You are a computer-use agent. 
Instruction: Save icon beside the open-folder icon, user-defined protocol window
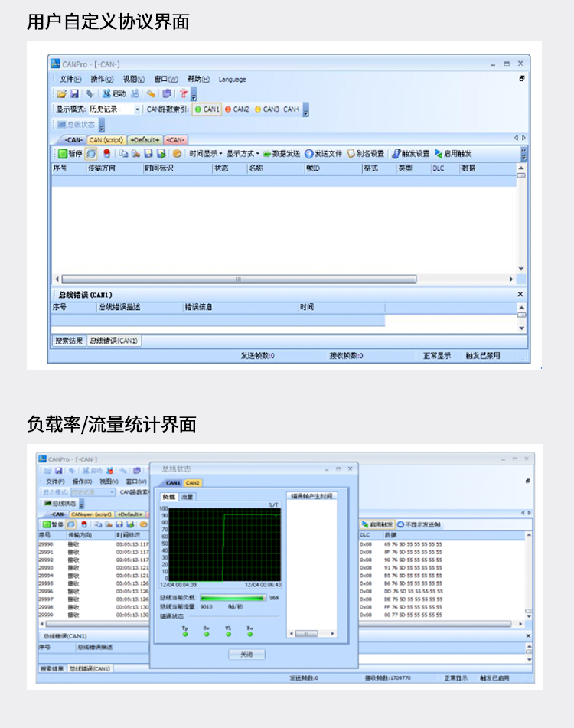pos(74,94)
